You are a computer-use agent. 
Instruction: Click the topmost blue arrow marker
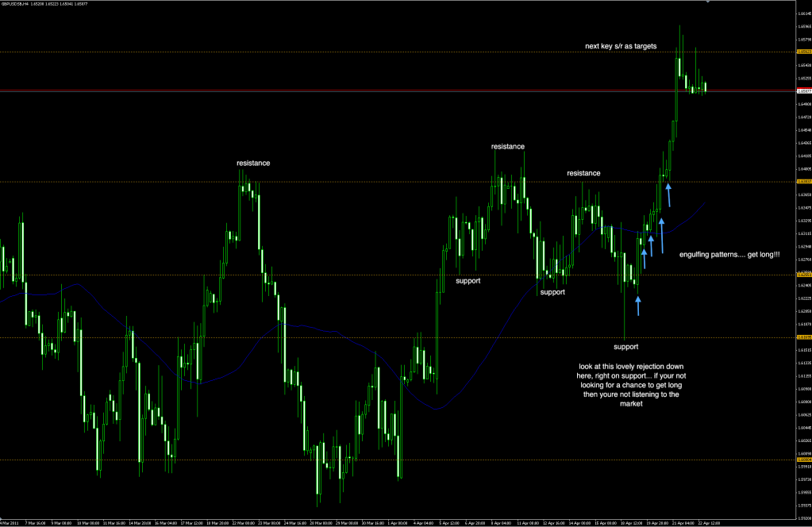point(668,194)
